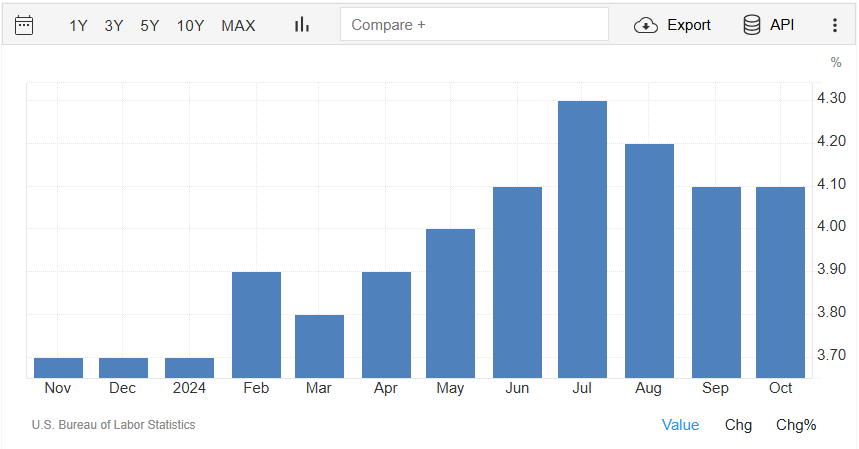Open the calendar date picker icon
The width and height of the screenshot is (859, 449).
(x=24, y=25)
